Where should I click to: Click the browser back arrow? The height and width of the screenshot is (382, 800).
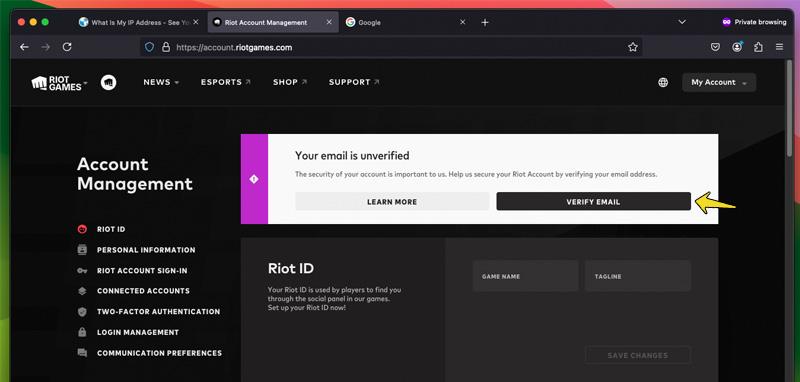click(24, 47)
